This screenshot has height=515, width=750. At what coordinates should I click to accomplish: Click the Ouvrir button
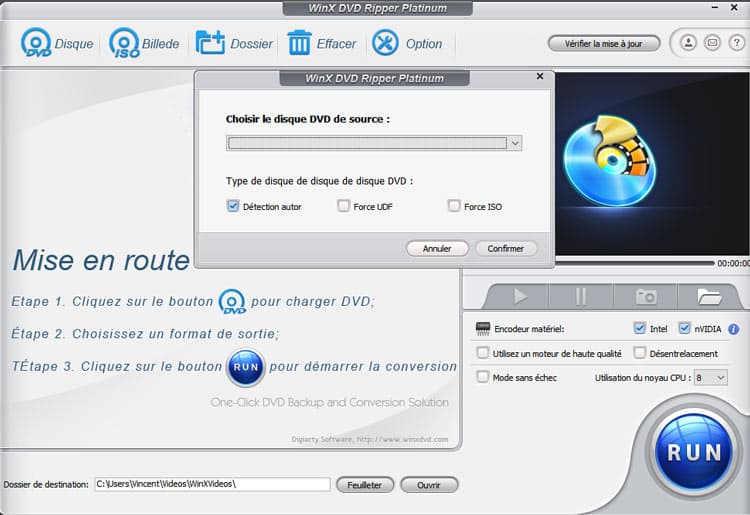tap(429, 485)
